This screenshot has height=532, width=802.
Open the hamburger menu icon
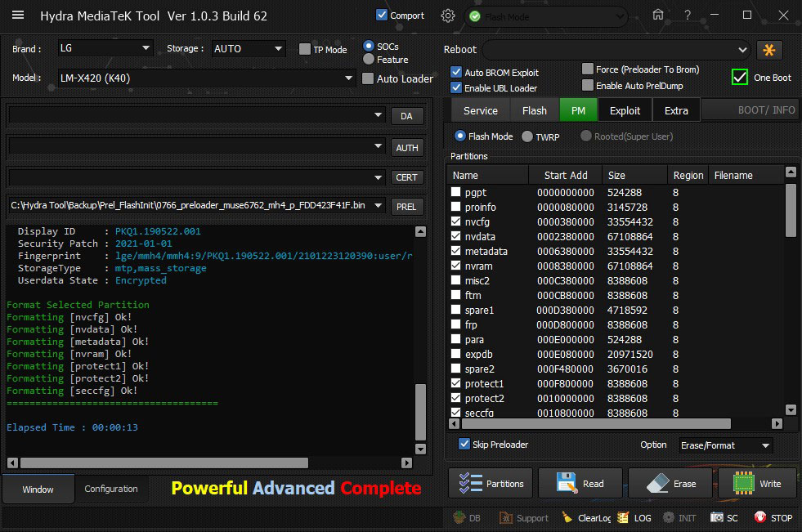[x=18, y=16]
